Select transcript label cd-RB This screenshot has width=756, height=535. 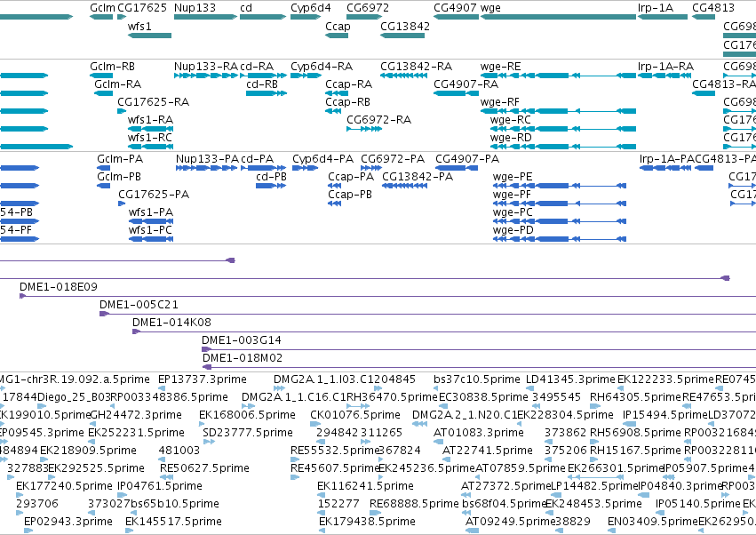pyautogui.click(x=262, y=84)
